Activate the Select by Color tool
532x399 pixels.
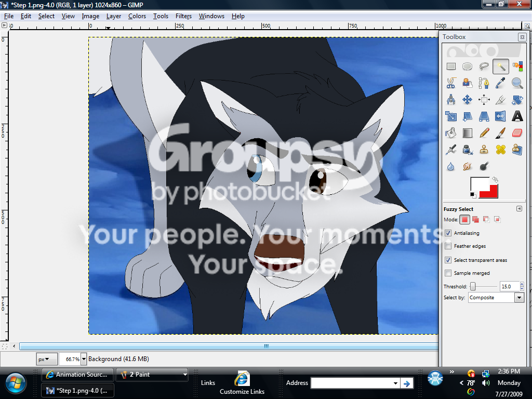(x=517, y=66)
